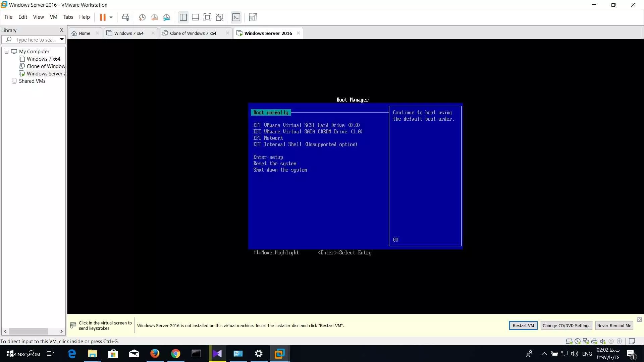Open the power options dropdown arrow

(x=111, y=17)
